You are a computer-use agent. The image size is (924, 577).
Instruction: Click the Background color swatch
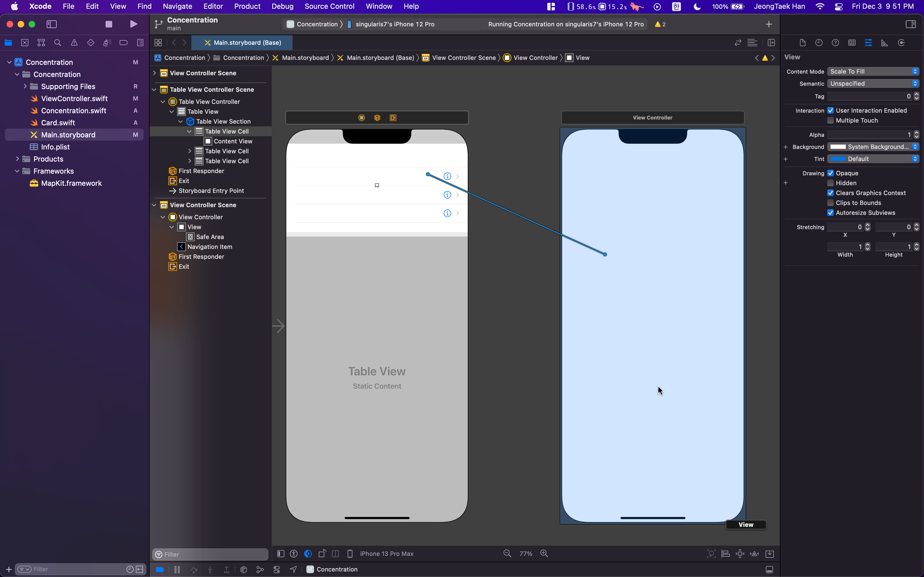coord(838,147)
